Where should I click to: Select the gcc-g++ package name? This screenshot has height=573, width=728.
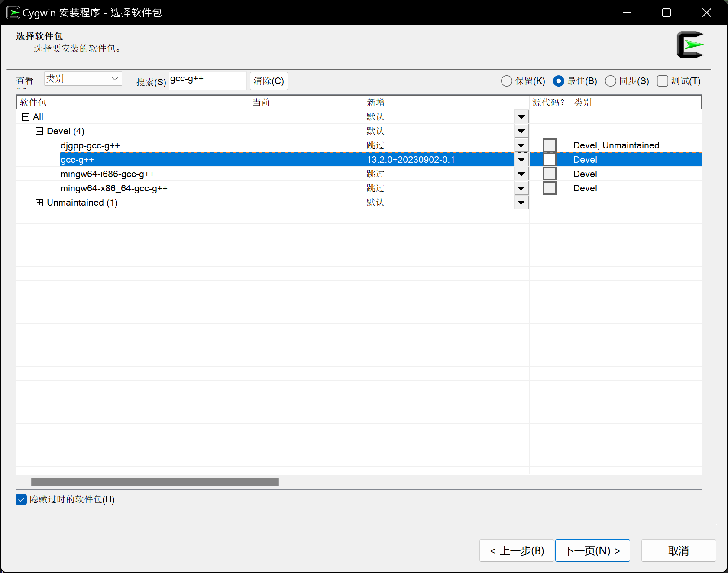[x=77, y=160]
